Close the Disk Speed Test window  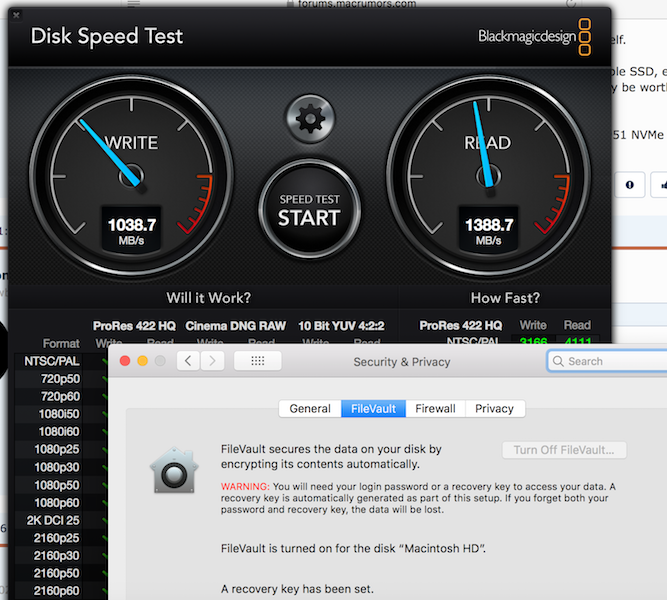16,15
